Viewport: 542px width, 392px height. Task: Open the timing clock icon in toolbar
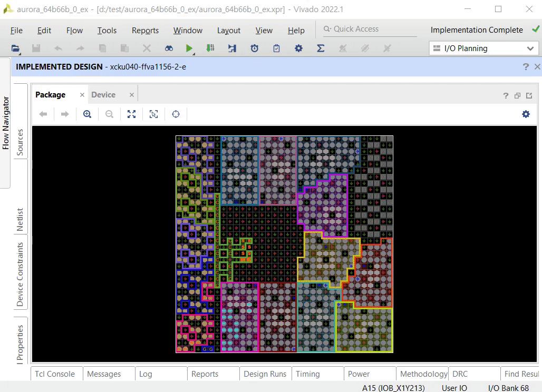[255, 48]
